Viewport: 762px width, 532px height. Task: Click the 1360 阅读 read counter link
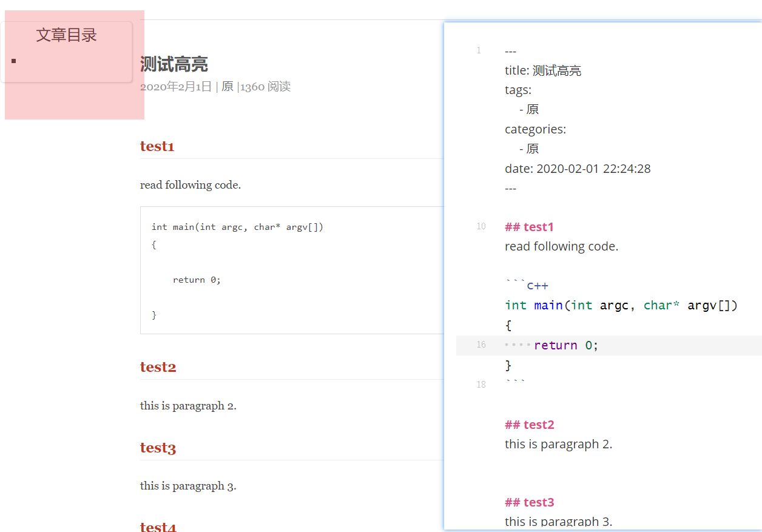pos(265,86)
